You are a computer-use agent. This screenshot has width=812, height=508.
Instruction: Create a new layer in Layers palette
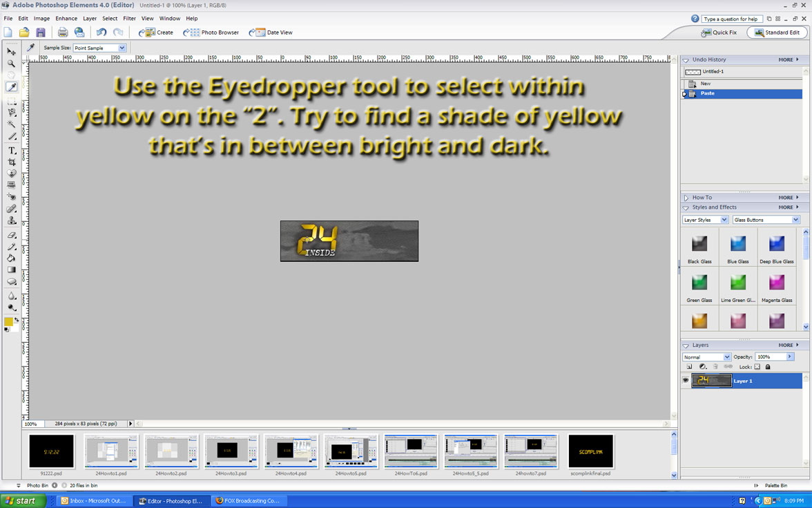689,366
